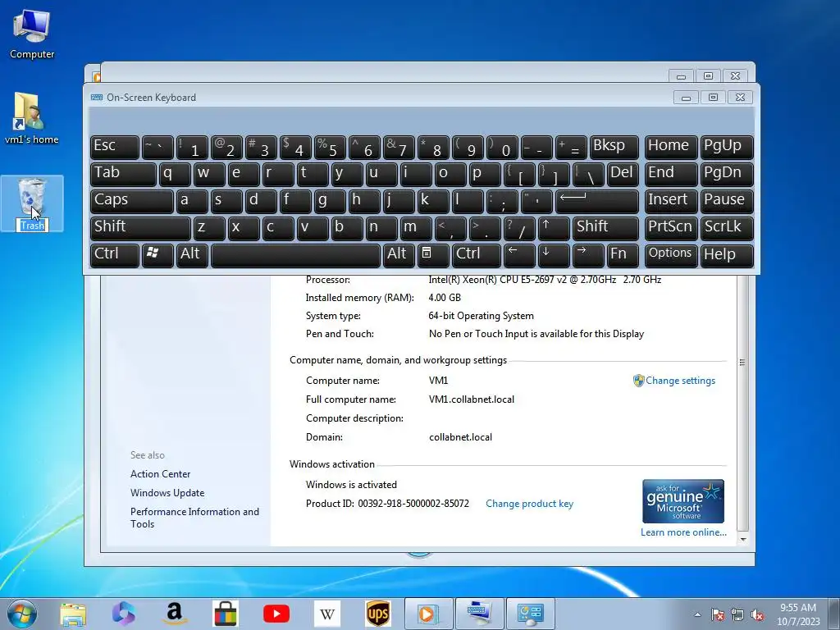Click the Pause key on keyboard
The height and width of the screenshot is (630, 840).
coord(727,202)
